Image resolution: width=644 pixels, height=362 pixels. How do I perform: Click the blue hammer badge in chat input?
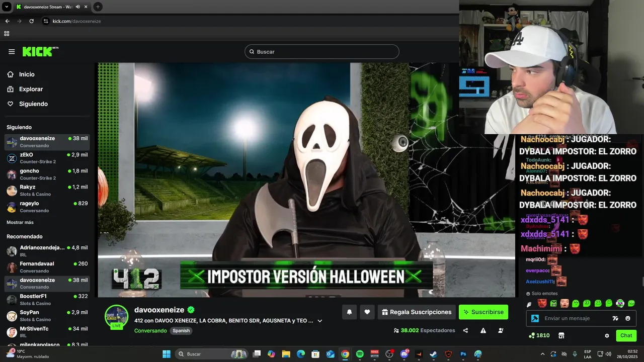(x=535, y=318)
